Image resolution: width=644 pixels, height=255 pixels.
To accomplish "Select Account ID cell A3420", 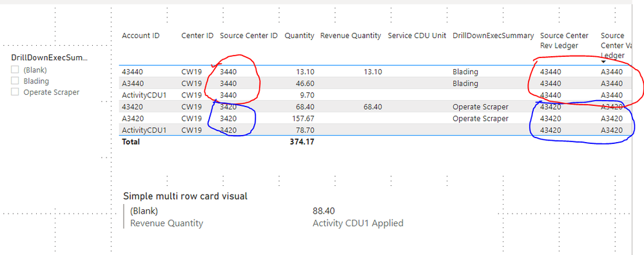I will tap(133, 118).
